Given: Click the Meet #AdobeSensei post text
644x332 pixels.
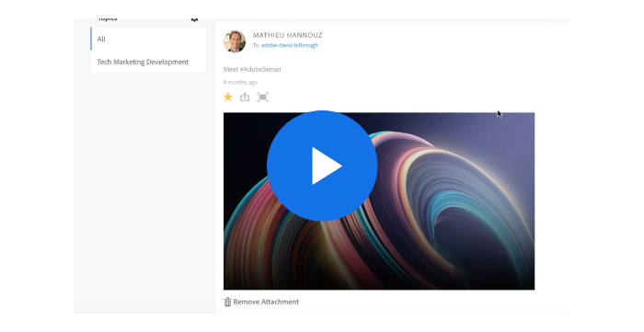Looking at the screenshot, I should pos(252,69).
